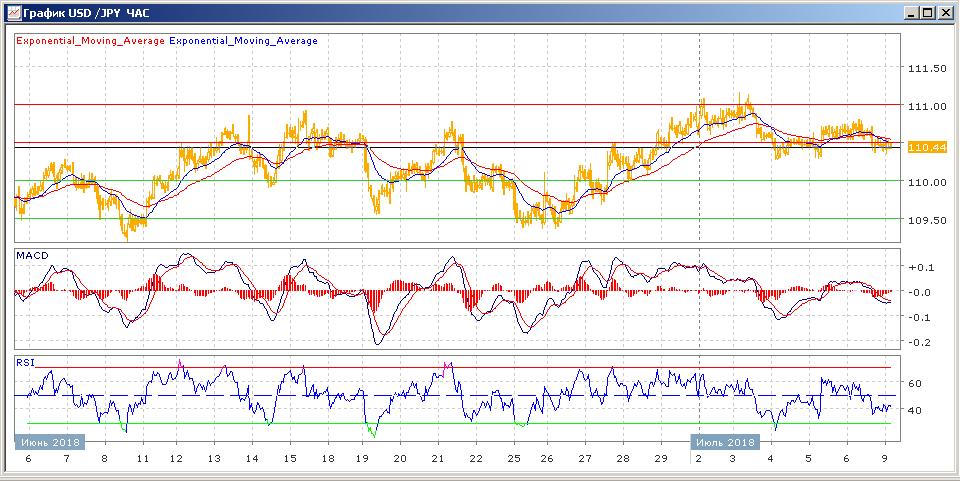The width and height of the screenshot is (960, 481).
Task: Click the 110.00 price axis label
Action: pos(926,182)
